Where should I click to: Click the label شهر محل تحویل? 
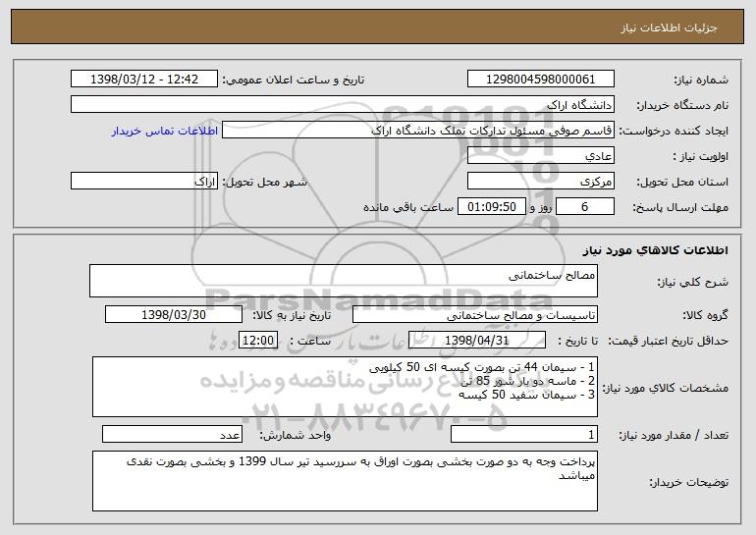pyautogui.click(x=264, y=183)
